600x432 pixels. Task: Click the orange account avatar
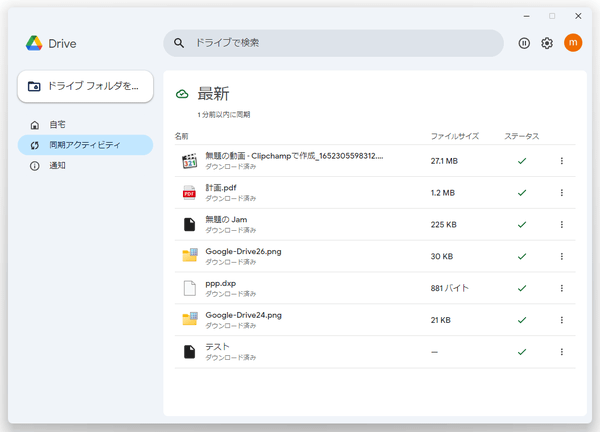click(572, 43)
